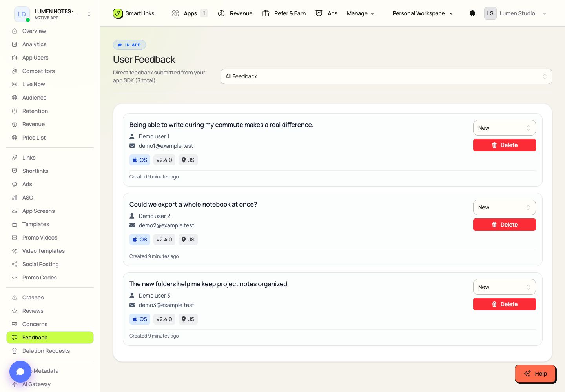The height and width of the screenshot is (392, 565).
Task: Click the Analytics chart icon
Action: (x=15, y=44)
